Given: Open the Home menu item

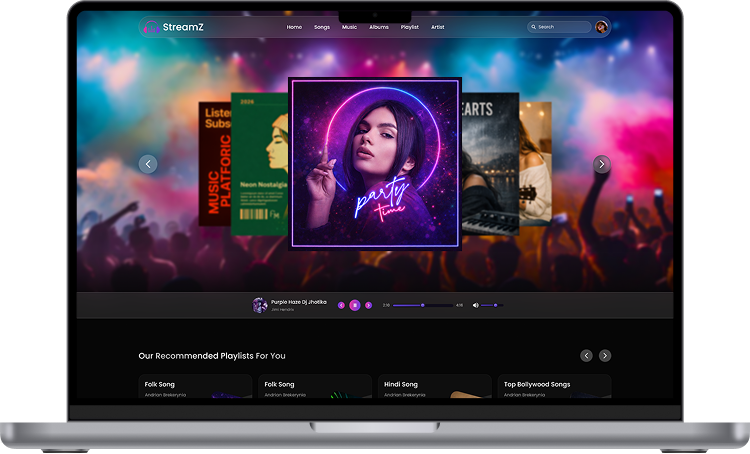Looking at the screenshot, I should pyautogui.click(x=294, y=27).
